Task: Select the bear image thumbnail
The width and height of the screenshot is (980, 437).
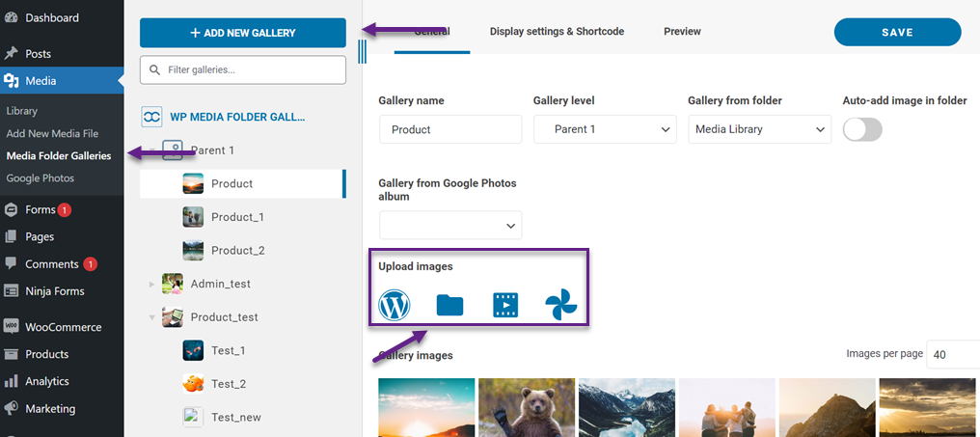Action: [526, 407]
